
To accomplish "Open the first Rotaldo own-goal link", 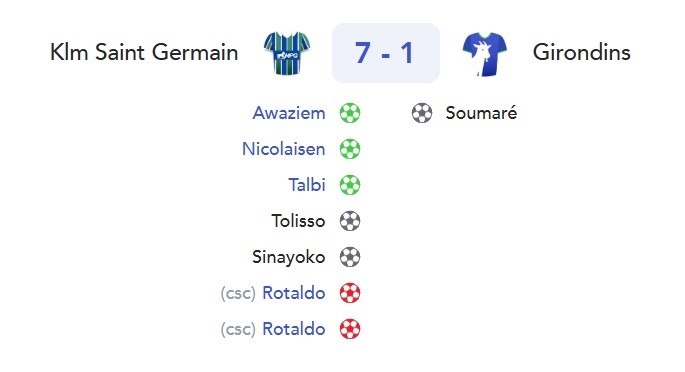I will coord(294,293).
